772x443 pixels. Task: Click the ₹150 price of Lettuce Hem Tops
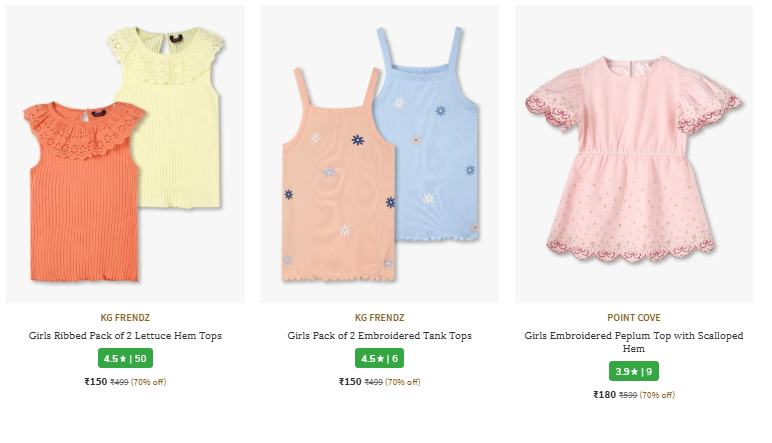click(96, 382)
